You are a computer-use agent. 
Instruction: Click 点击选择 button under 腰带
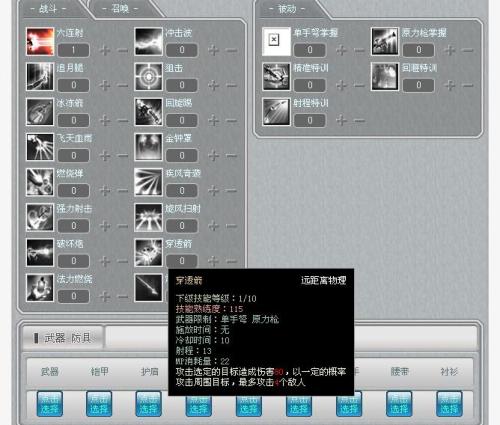399,404
